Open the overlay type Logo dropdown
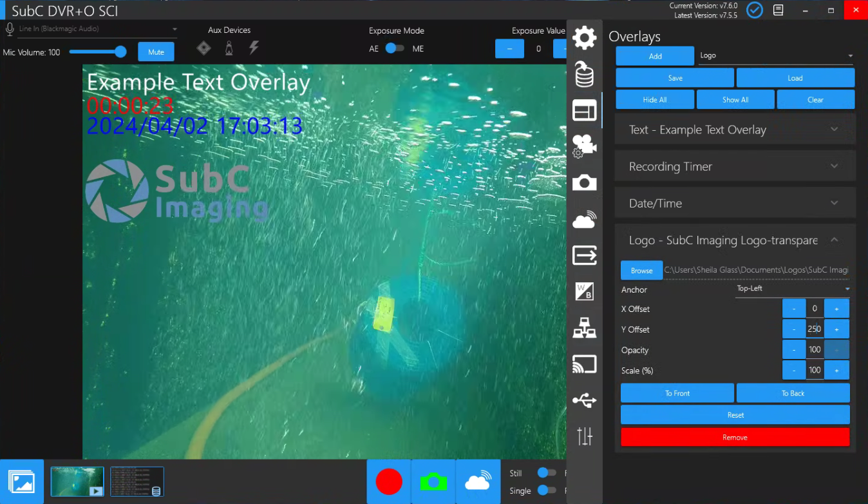Screen dimensions: 868x504 (776, 55)
